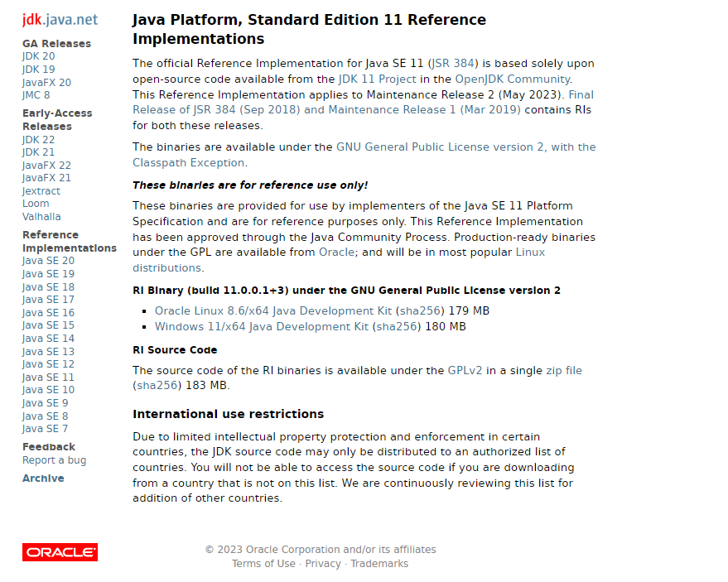Select Java SE 8 reference implementation
Screen dimensions: 728x582
[x=46, y=416]
